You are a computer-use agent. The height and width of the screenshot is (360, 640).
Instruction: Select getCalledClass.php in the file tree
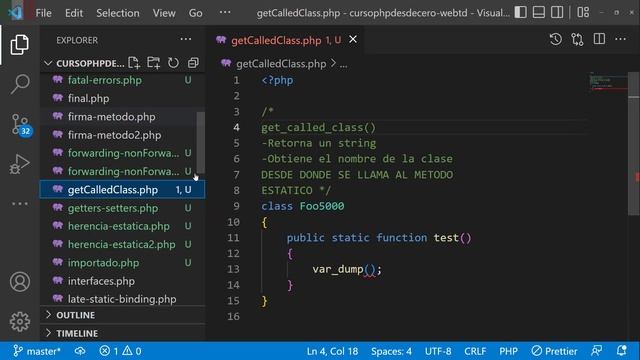point(122,190)
